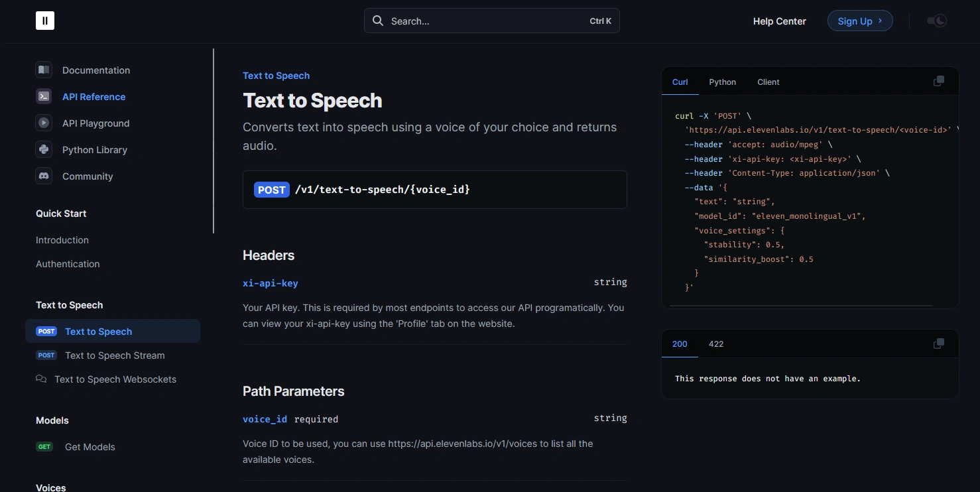Click the Help Center link
The image size is (980, 492).
[x=780, y=21]
